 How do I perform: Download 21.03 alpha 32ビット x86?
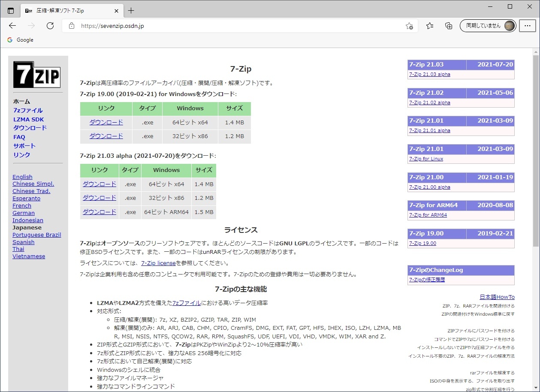coord(100,198)
